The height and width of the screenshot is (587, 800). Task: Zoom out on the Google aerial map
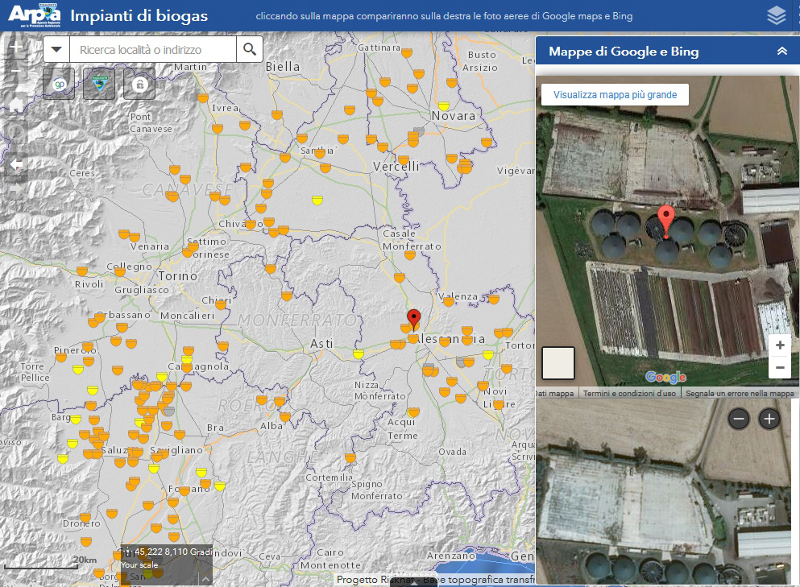click(x=780, y=367)
